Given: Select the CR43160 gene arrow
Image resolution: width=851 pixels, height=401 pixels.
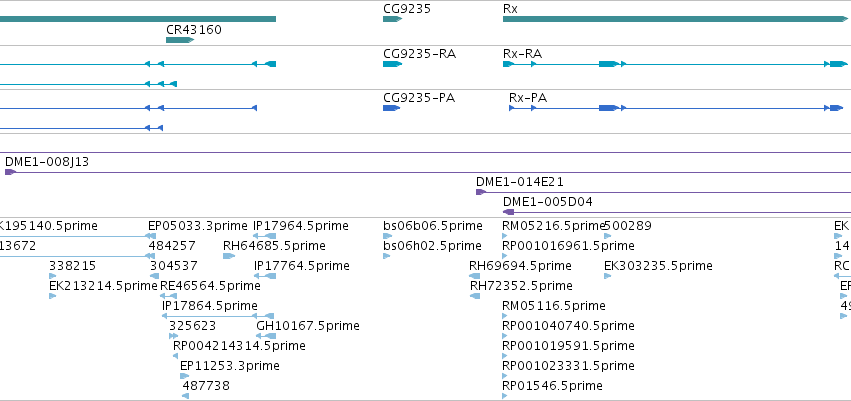Looking at the screenshot, I should coord(180,40).
